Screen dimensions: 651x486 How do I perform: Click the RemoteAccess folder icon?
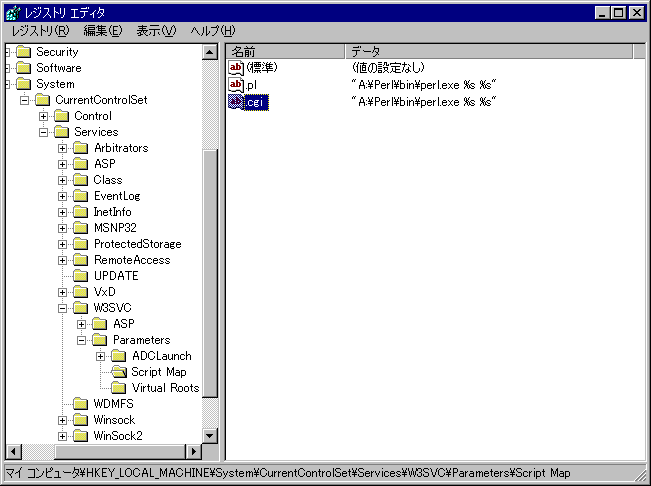81,260
